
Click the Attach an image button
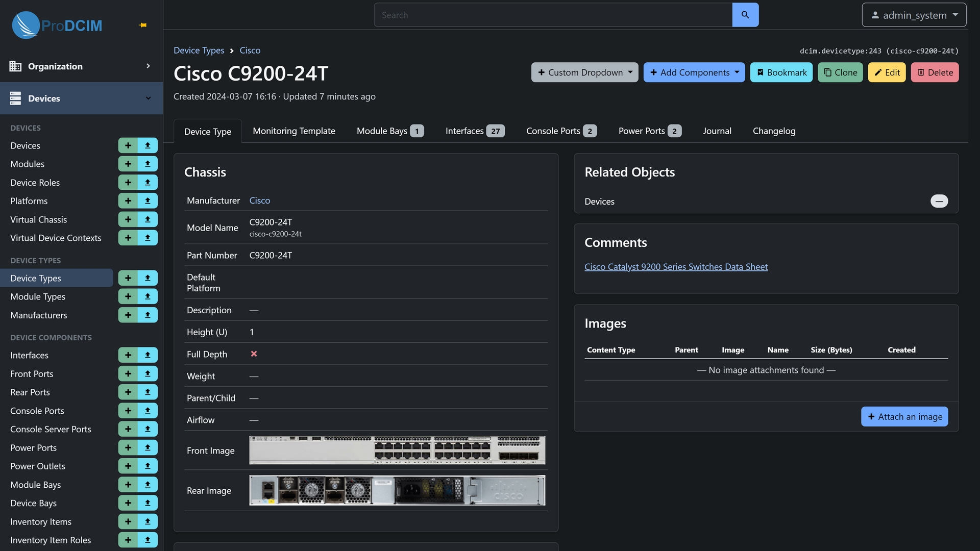click(904, 417)
